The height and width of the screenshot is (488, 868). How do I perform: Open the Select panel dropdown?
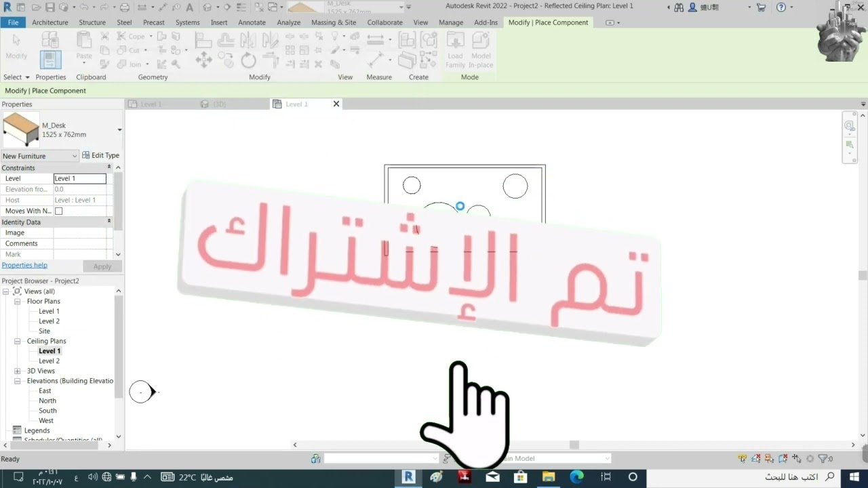click(x=16, y=77)
